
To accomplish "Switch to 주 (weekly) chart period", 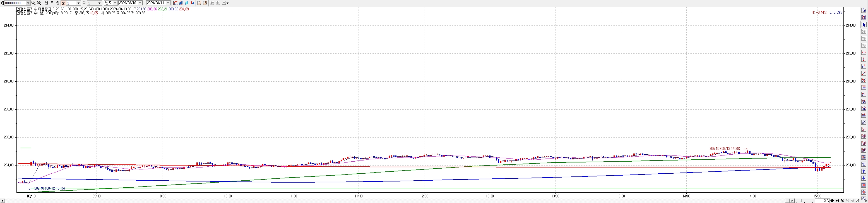I will click(52, 3).
